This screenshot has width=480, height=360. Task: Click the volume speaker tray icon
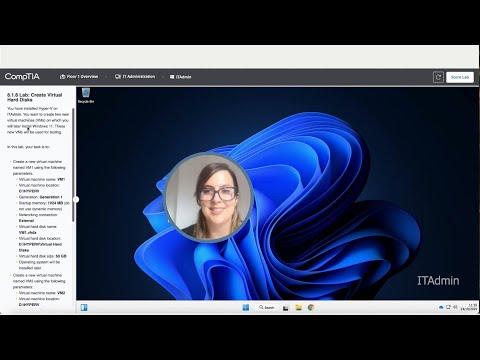(455, 307)
